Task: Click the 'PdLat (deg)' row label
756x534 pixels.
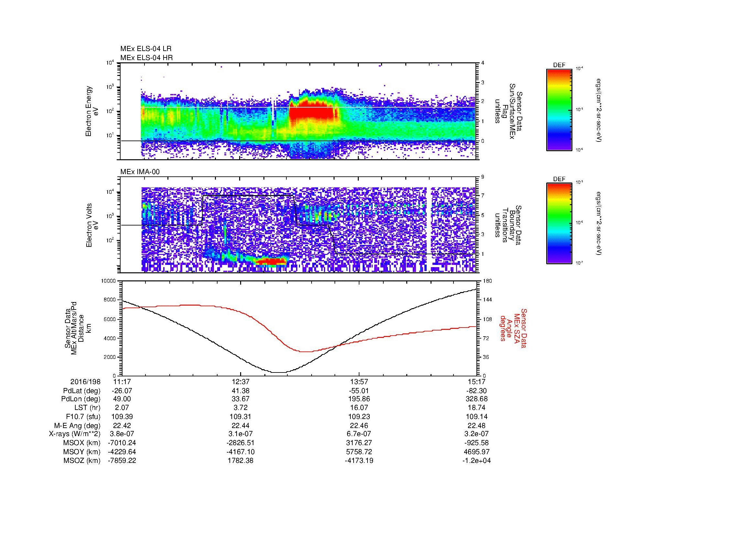Action: coord(82,391)
